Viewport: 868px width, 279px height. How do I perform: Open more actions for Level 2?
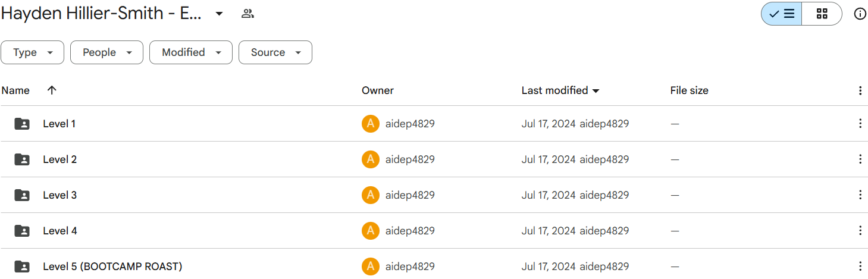coord(860,159)
